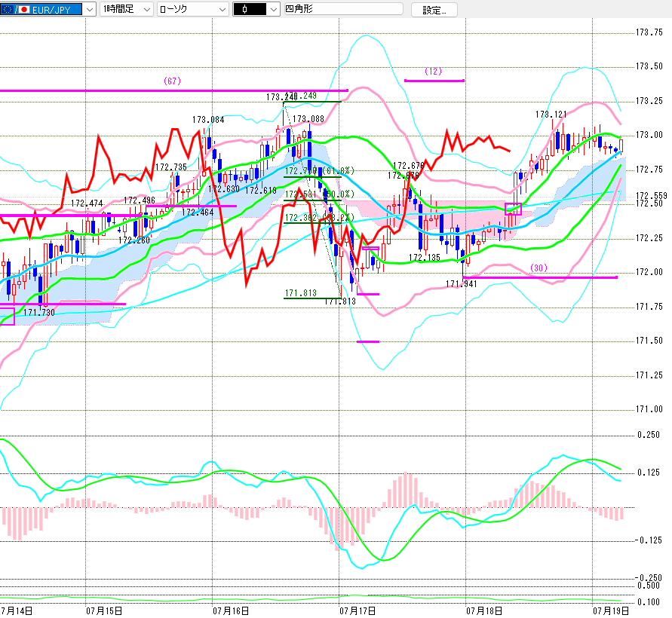
Task: Click the 07月18日 date axis label
Action: pyautogui.click(x=484, y=610)
